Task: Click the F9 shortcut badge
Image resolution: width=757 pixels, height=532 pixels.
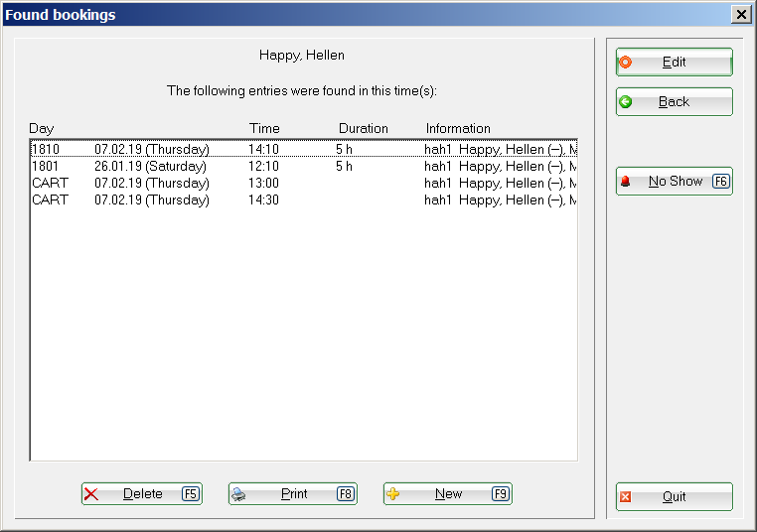Action: click(x=501, y=494)
